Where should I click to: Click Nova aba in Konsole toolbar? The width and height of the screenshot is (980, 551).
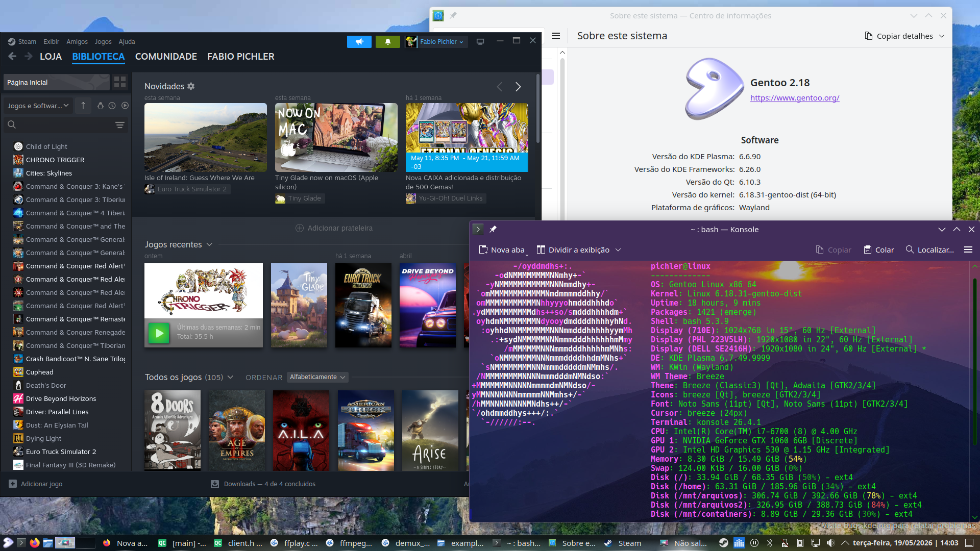point(502,250)
